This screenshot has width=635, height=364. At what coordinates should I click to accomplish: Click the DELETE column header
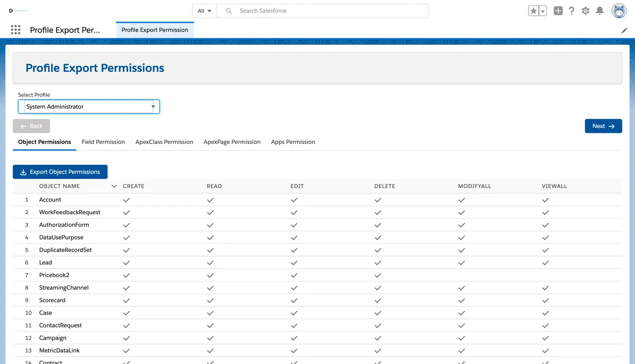click(x=385, y=186)
